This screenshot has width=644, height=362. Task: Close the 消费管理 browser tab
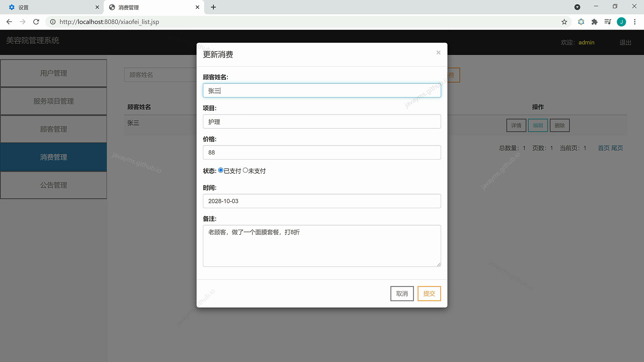click(197, 7)
